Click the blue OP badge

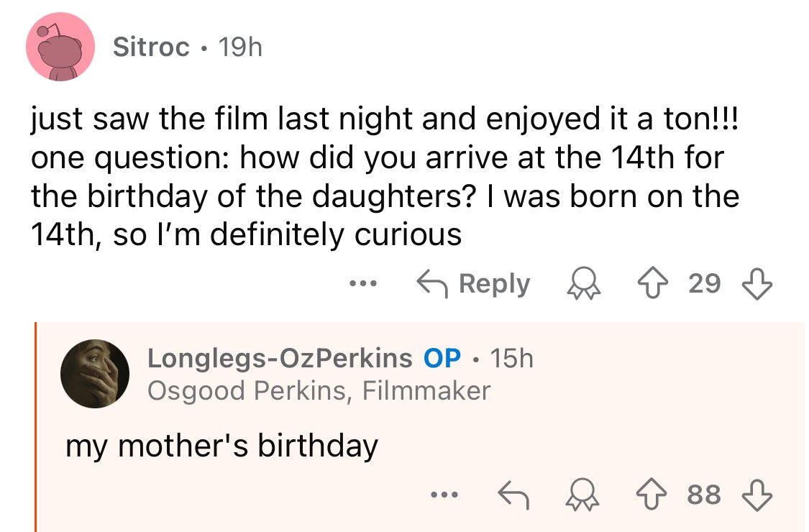[x=442, y=357]
